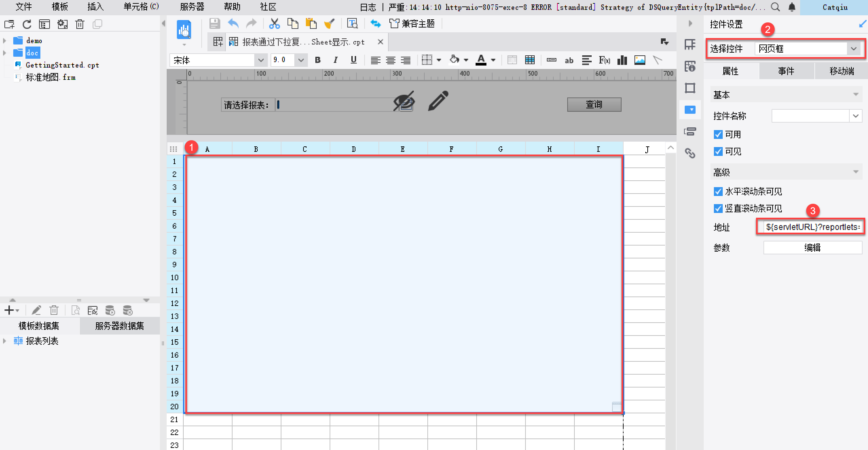Expand the demo folder tree node
The width and height of the screenshot is (868, 450).
[x=5, y=41]
